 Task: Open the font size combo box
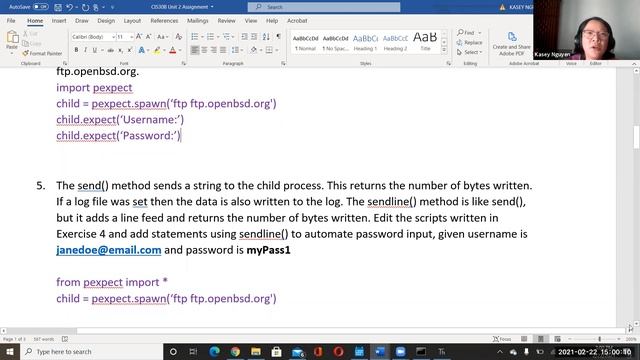tap(125, 37)
